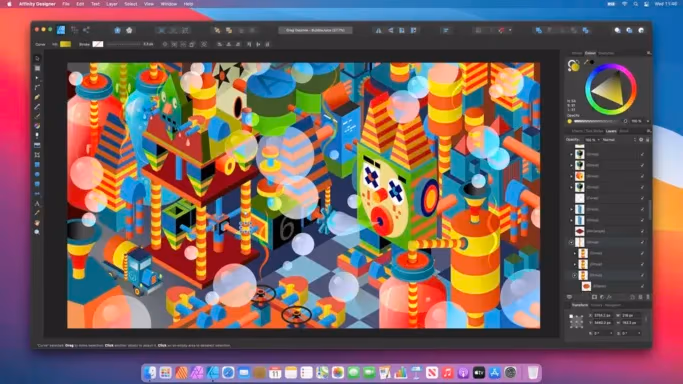Click the Opacity slider in the Colour panel
683x384 pixels.
[596, 121]
